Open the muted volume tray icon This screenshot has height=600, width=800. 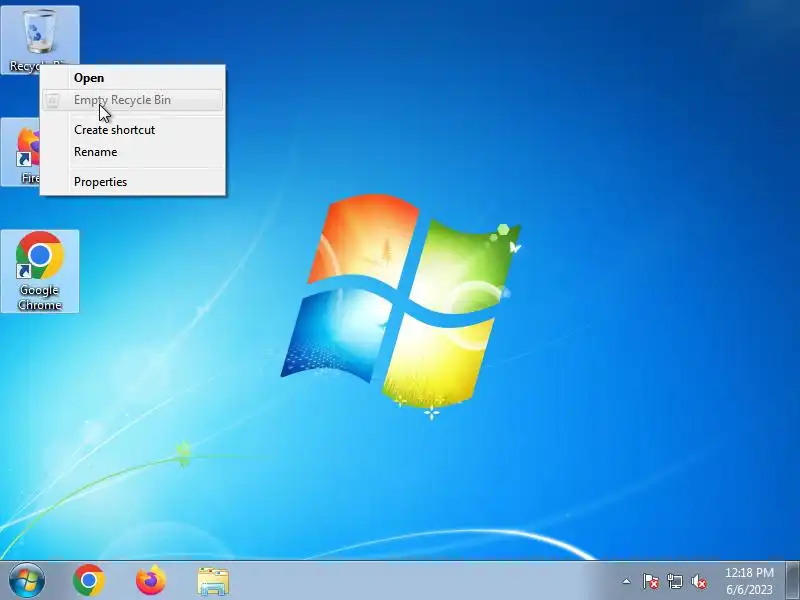[x=699, y=581]
